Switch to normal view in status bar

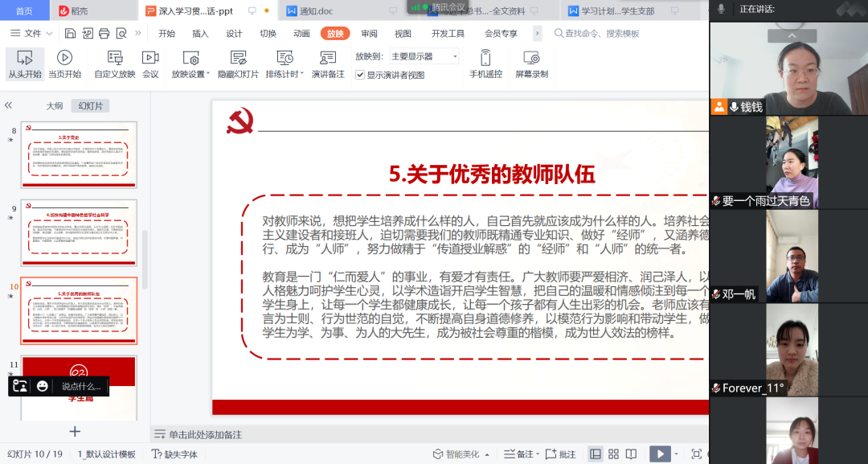pyautogui.click(x=596, y=454)
